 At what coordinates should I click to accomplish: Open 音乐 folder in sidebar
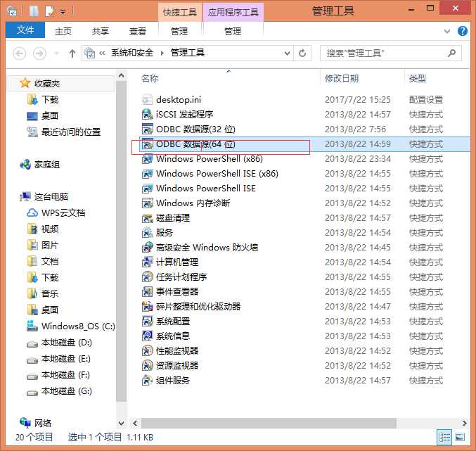point(49,293)
